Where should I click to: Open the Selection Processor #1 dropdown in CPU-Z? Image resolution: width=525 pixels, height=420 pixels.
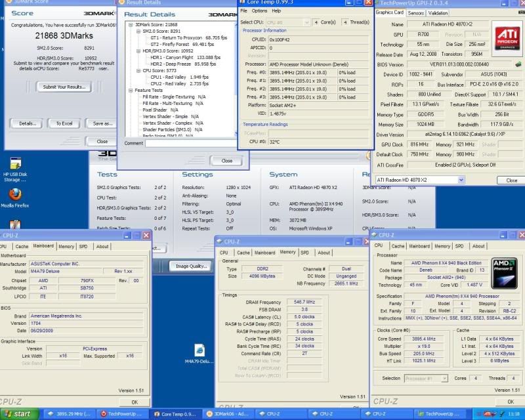point(426,379)
